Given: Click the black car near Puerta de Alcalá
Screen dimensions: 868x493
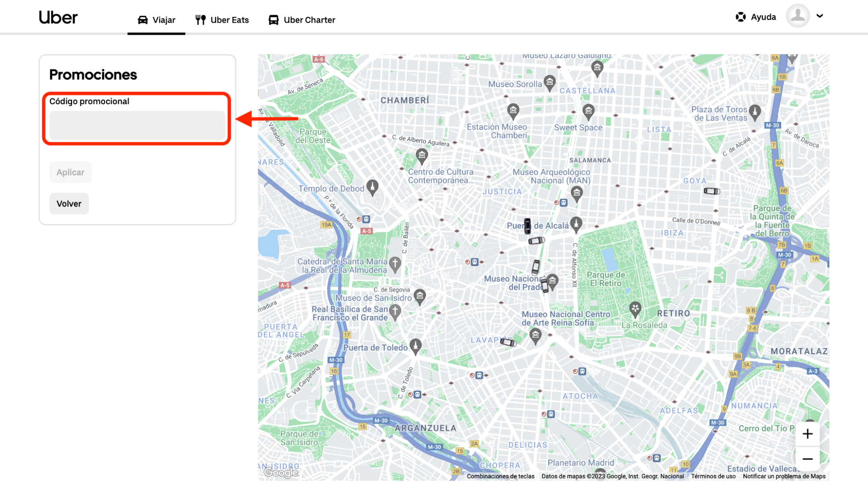Looking at the screenshot, I should [527, 226].
